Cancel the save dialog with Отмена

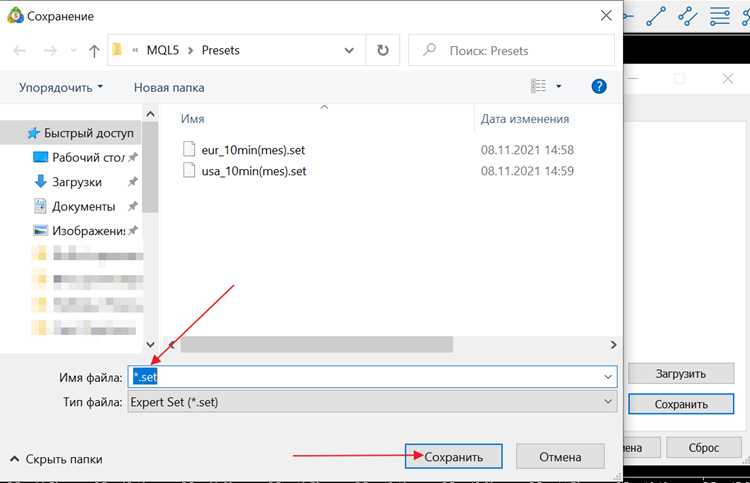pyautogui.click(x=560, y=457)
